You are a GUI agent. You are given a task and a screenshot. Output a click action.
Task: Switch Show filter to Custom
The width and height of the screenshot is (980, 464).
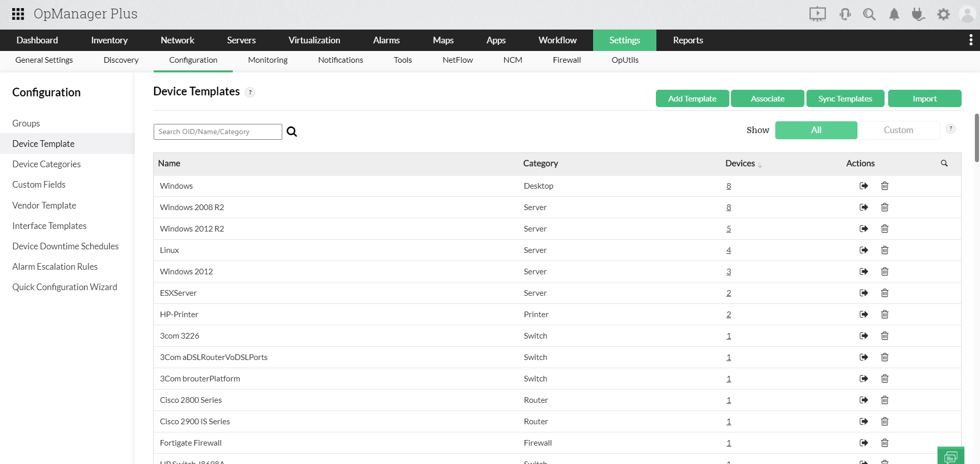(899, 130)
